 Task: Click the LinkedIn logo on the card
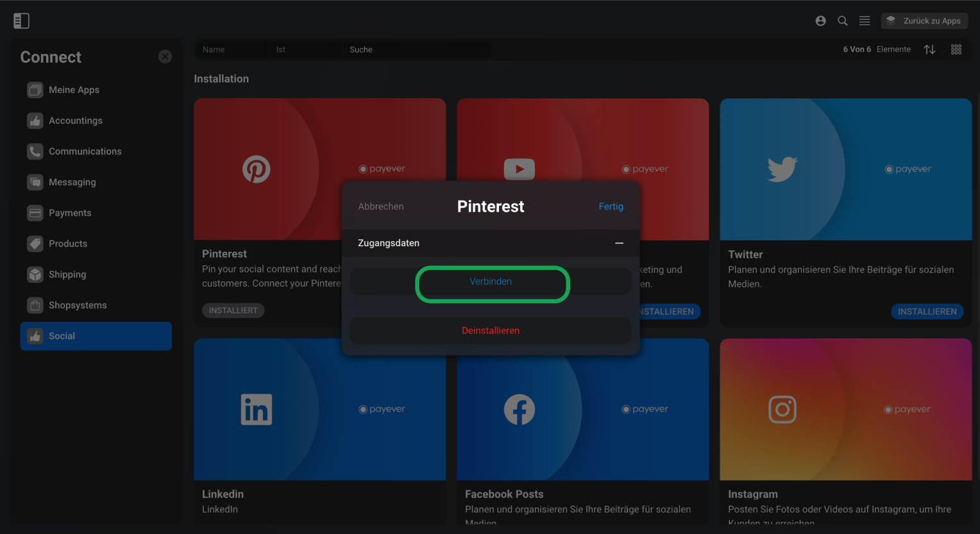point(257,410)
